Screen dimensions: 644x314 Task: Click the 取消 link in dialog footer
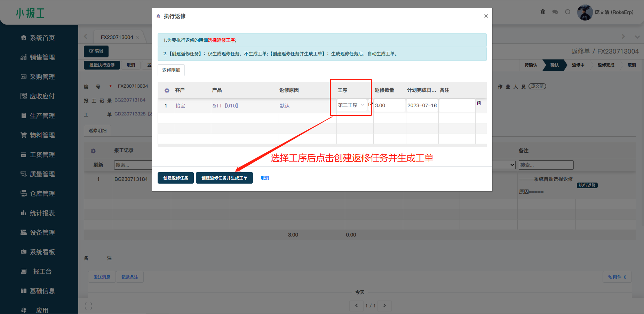tap(265, 178)
